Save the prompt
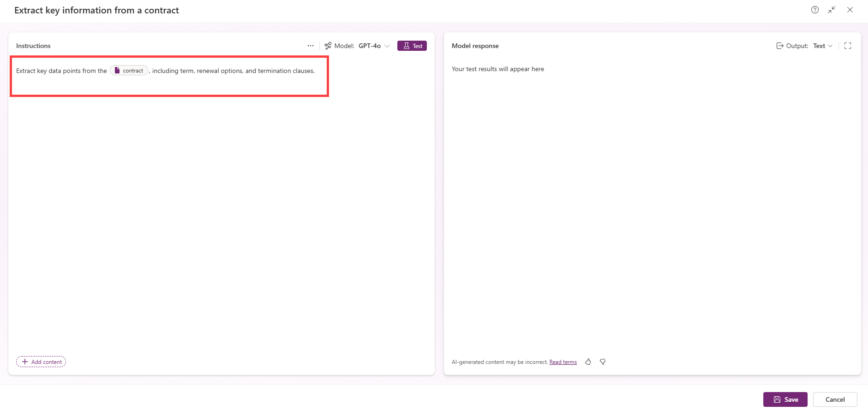868x411 pixels. click(x=785, y=399)
